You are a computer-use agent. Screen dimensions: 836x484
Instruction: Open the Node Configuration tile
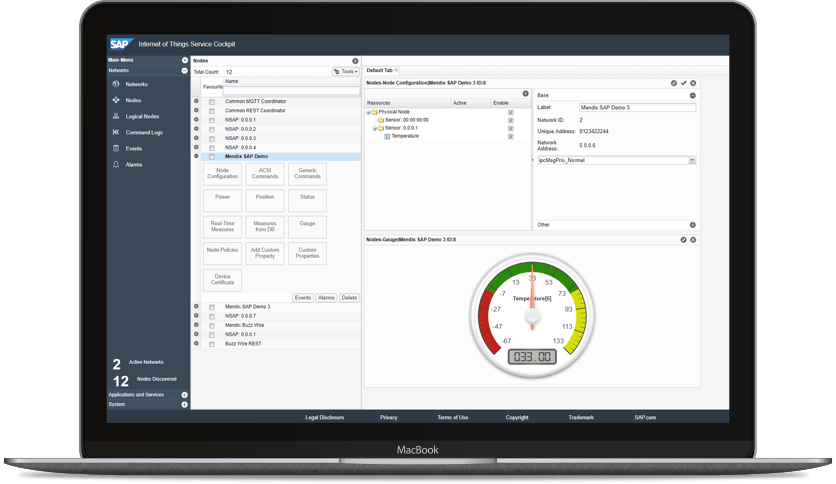coord(222,173)
